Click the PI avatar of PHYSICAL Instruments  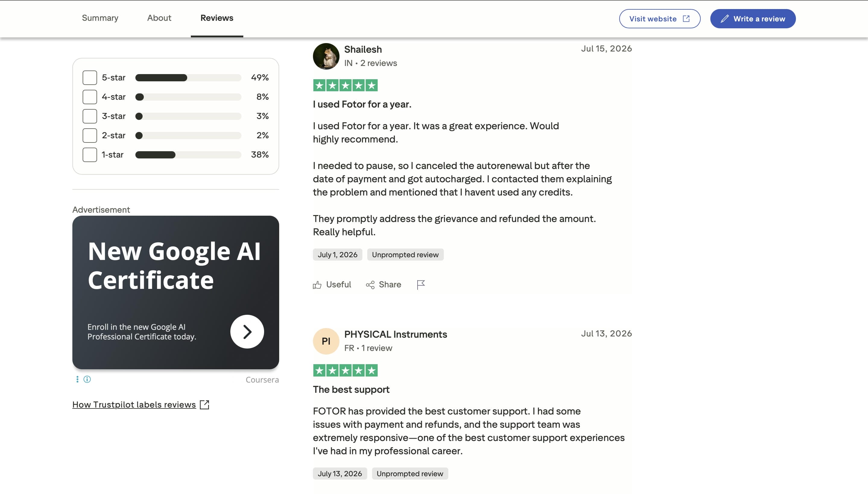coord(326,341)
